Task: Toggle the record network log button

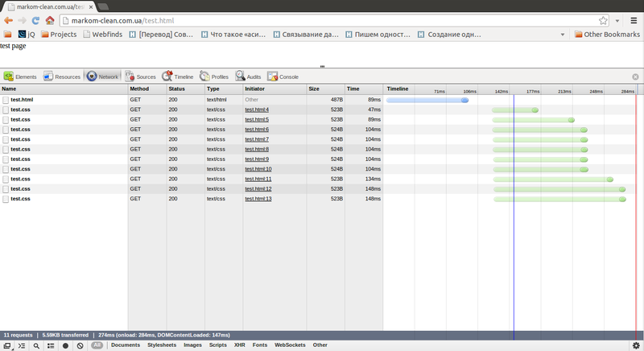Action: (65, 345)
